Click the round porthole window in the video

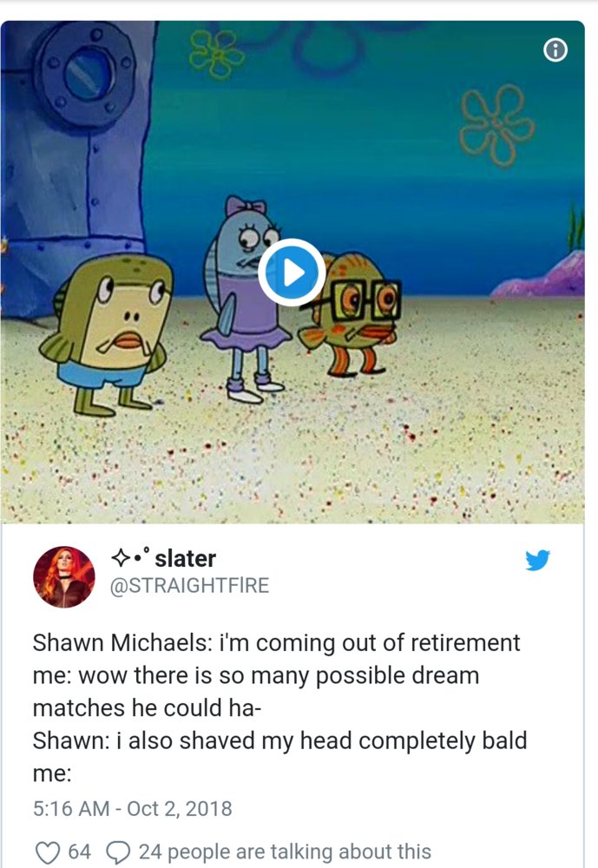[x=89, y=74]
